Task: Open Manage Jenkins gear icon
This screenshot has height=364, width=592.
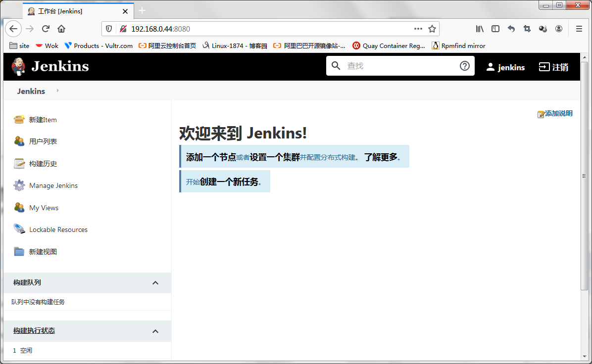Action: [x=19, y=185]
